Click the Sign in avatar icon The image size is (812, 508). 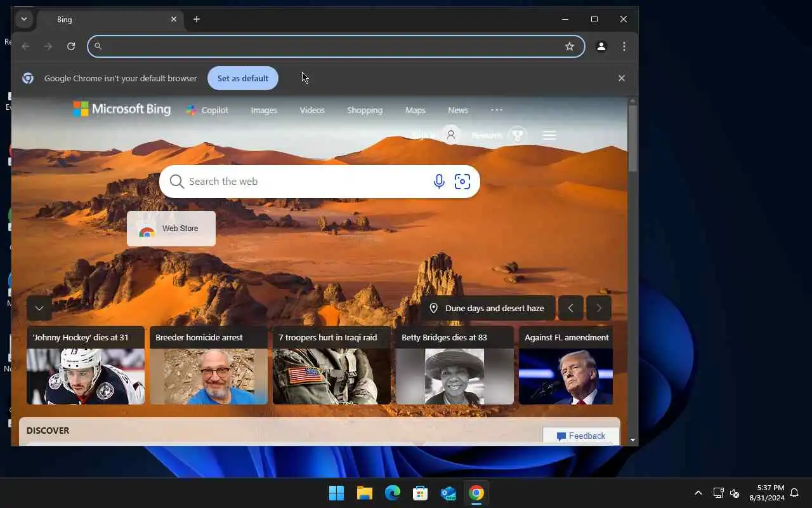(451, 135)
